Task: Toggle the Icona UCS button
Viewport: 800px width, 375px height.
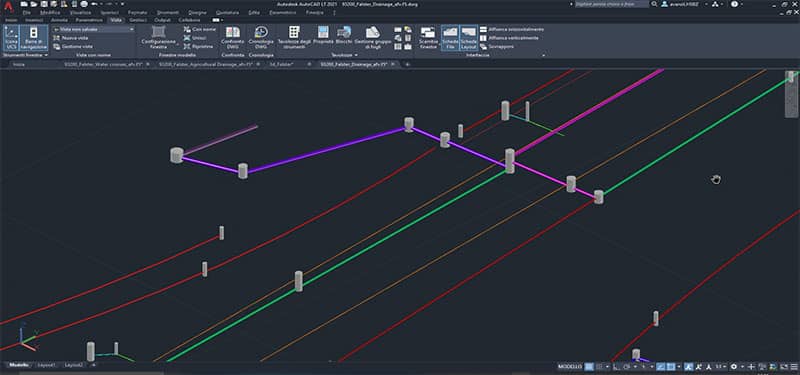Action: click(11, 38)
